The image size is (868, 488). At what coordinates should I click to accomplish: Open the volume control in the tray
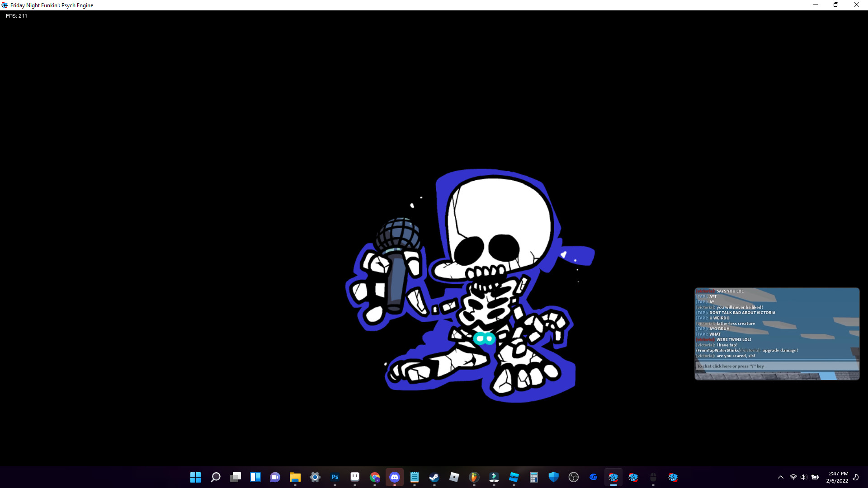tap(803, 477)
